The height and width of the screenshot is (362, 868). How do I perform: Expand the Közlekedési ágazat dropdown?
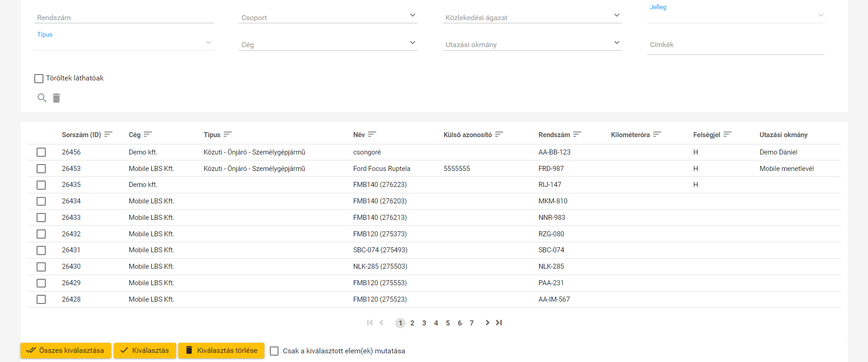(x=532, y=17)
